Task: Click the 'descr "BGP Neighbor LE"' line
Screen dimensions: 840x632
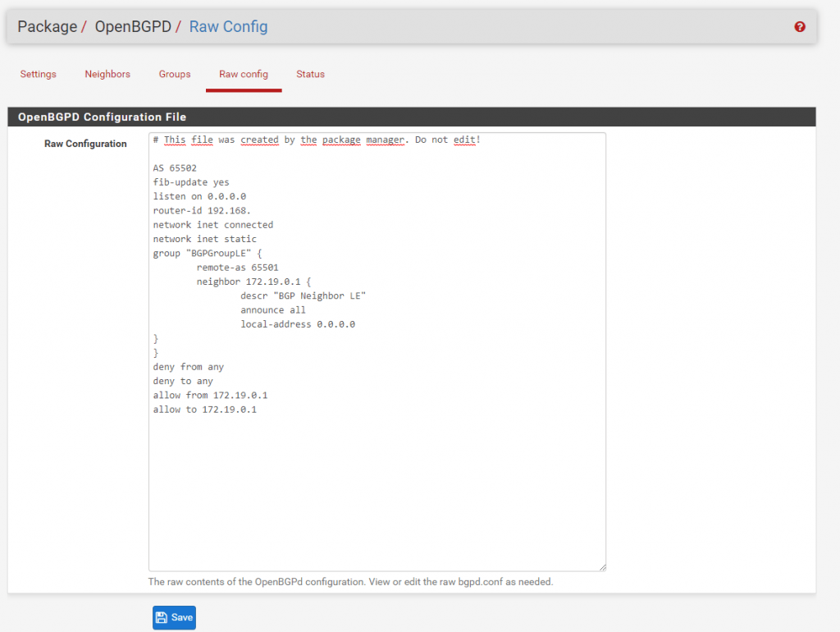Action: point(304,296)
